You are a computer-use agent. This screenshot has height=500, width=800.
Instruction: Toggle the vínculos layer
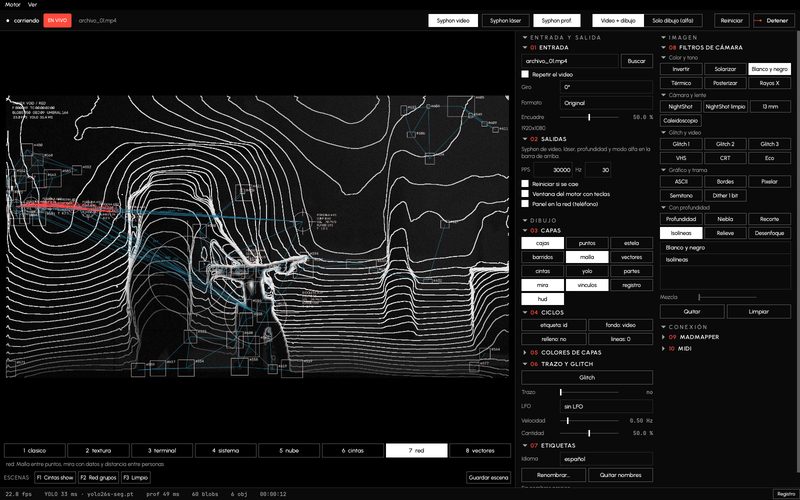pyautogui.click(x=587, y=285)
